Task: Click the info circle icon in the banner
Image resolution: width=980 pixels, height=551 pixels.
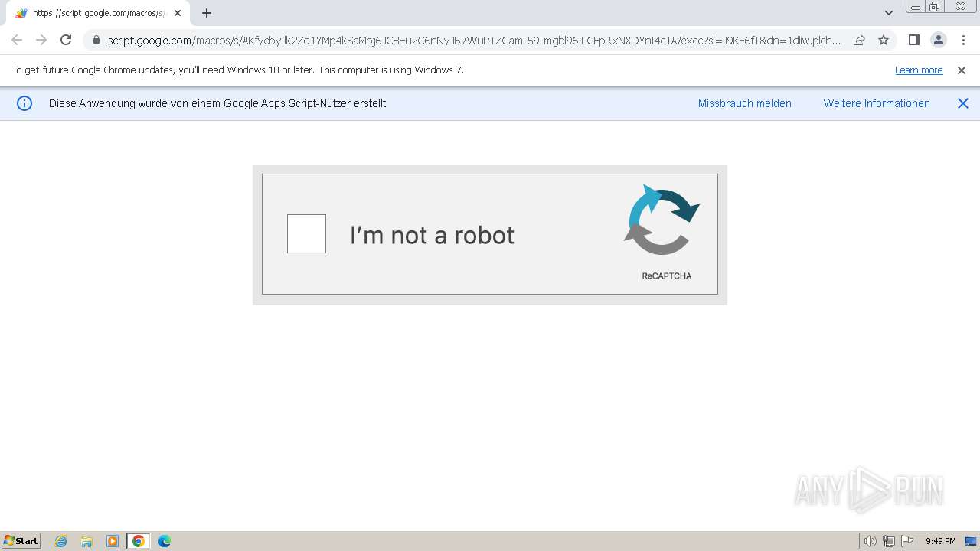Action: (x=24, y=103)
